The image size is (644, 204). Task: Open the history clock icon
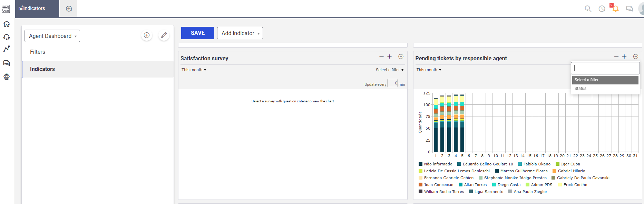click(602, 9)
